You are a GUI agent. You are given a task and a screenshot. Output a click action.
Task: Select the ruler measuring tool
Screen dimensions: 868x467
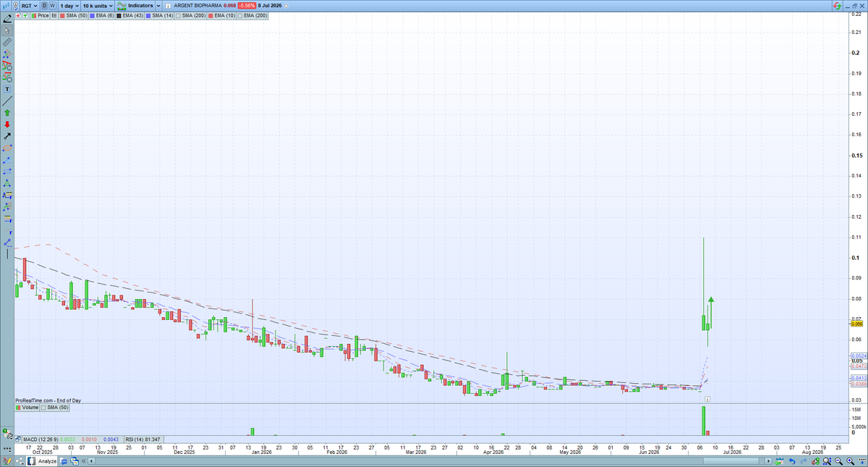(7, 42)
